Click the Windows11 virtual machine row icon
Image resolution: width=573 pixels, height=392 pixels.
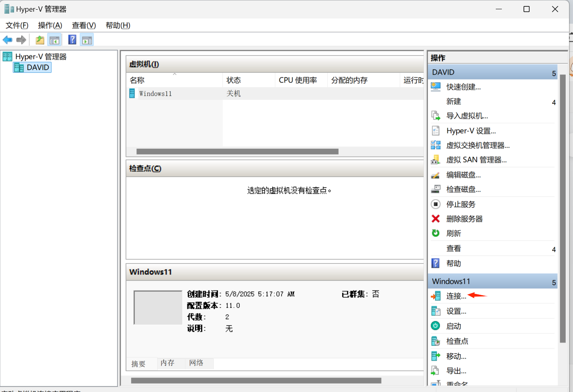(132, 94)
